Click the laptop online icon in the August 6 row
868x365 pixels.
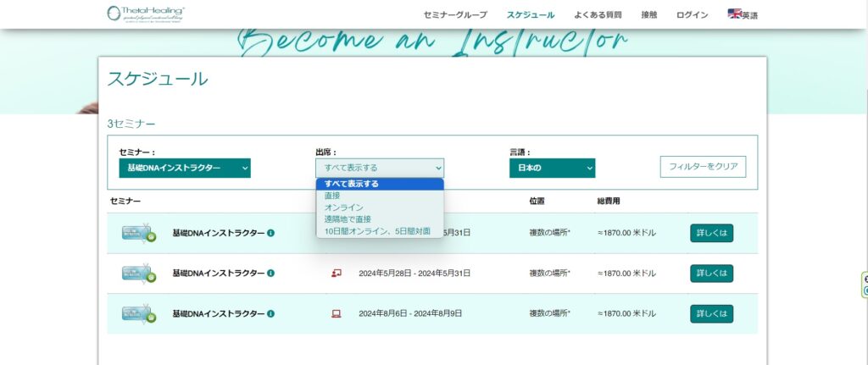pyautogui.click(x=336, y=313)
